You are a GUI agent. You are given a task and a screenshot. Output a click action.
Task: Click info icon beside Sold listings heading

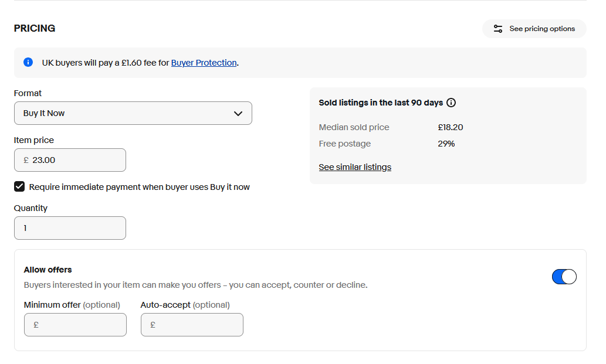click(x=451, y=103)
